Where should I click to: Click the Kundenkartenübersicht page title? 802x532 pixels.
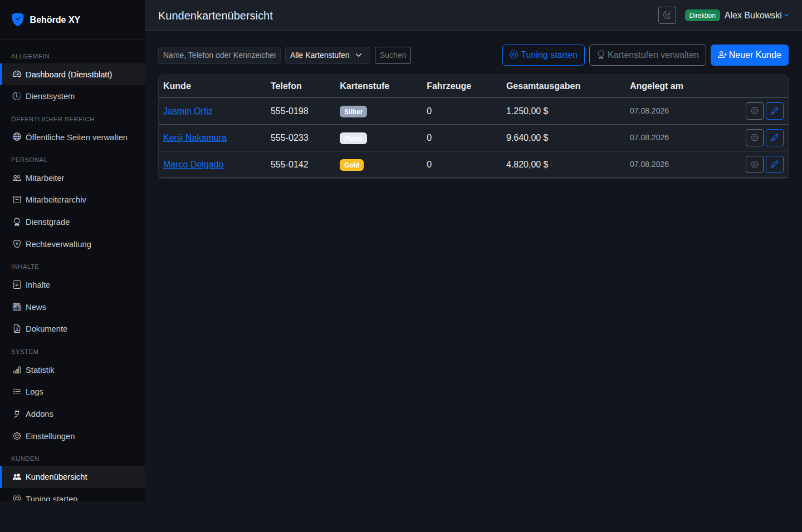pyautogui.click(x=216, y=16)
